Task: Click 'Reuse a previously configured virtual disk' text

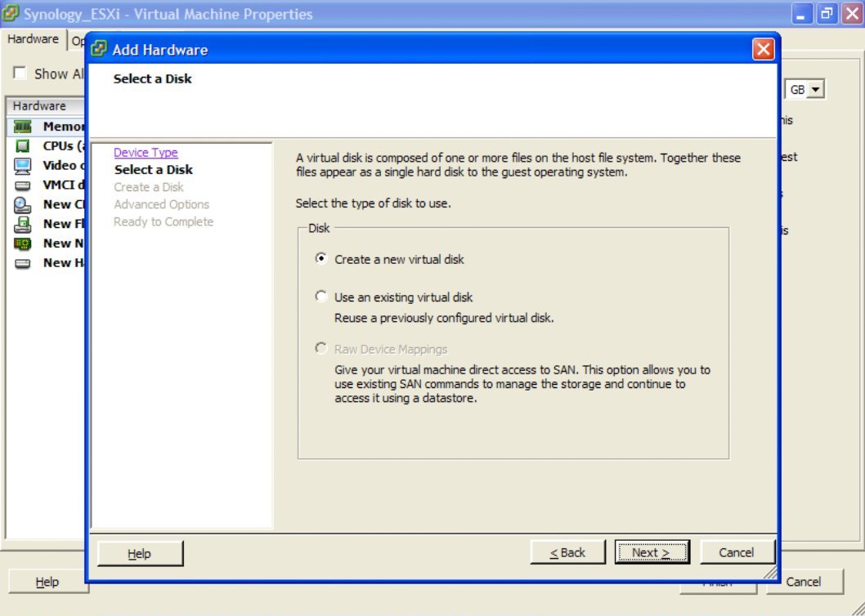Action: [444, 318]
